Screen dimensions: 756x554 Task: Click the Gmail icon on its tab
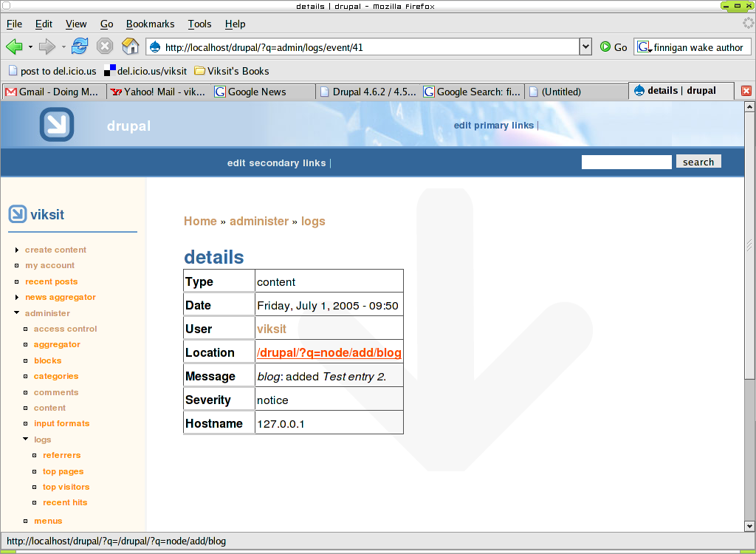tap(10, 92)
